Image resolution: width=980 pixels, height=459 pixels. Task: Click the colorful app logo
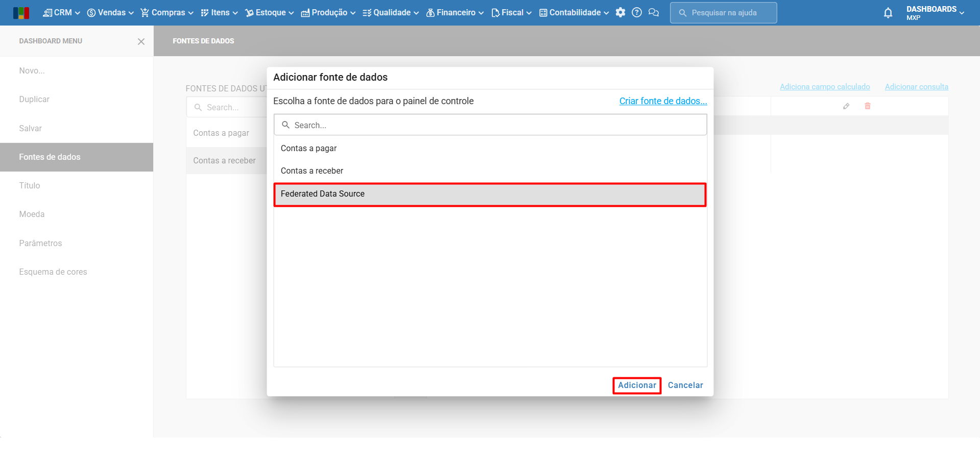(21, 13)
